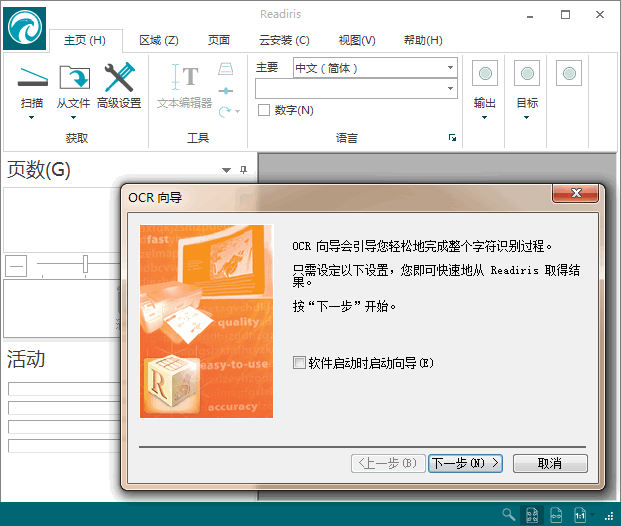Click the zoom out minus thumbnail button
Screen dimensions: 621x526
click(16, 266)
